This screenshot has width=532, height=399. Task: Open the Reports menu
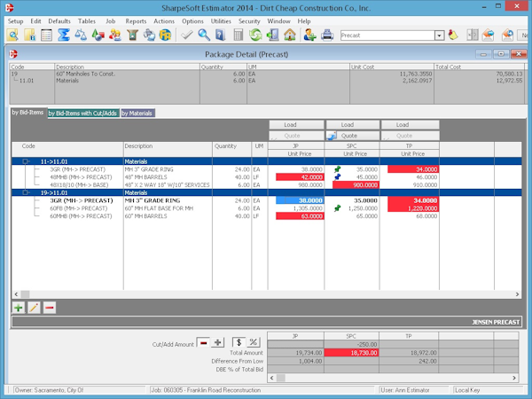pyautogui.click(x=136, y=20)
